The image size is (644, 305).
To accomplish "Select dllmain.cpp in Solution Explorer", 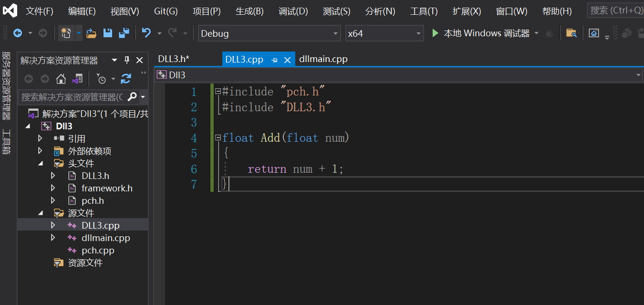I will (x=105, y=238).
